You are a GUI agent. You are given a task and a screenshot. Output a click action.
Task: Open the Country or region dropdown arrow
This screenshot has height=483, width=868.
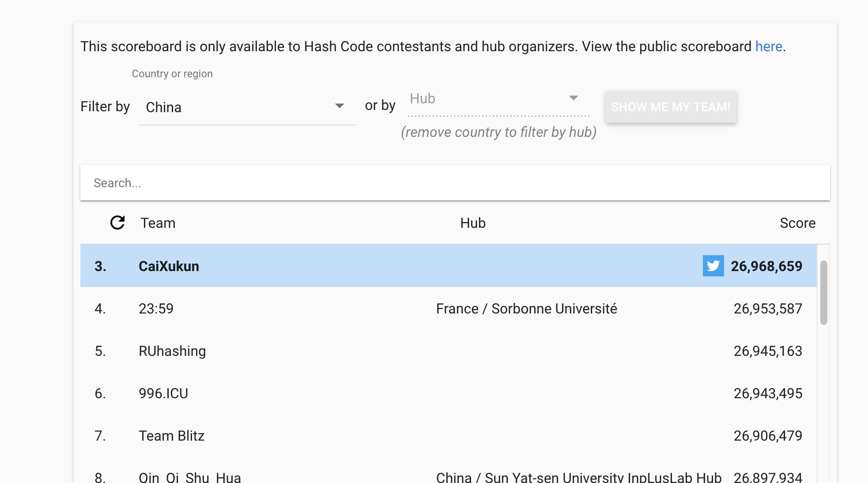click(x=339, y=106)
